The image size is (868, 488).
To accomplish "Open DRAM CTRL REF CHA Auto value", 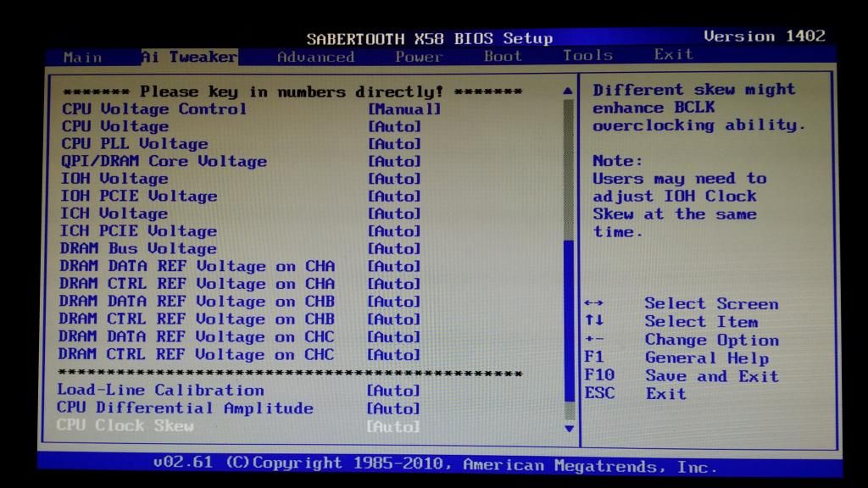I will coord(395,284).
